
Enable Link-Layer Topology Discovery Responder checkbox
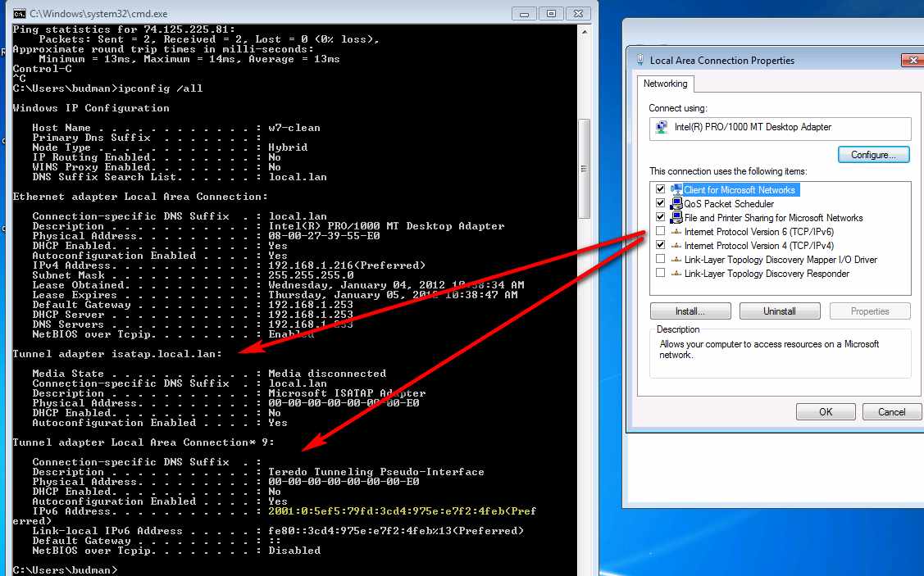coord(661,274)
